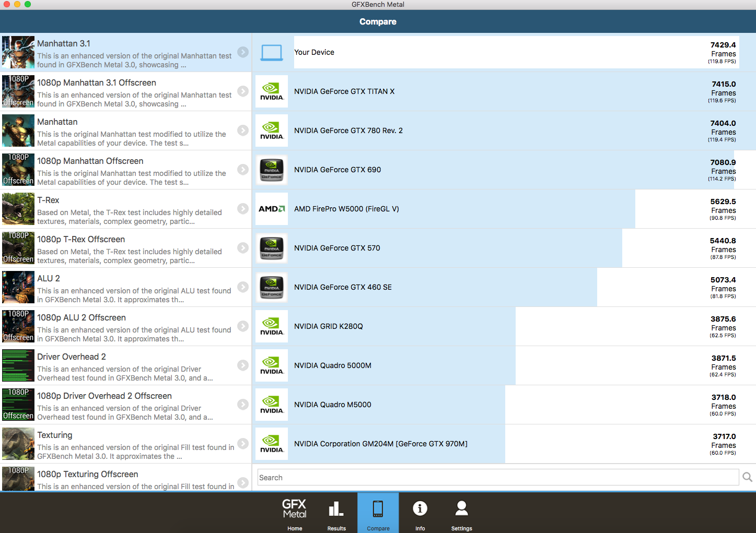756x533 pixels.
Task: Select the 1080p T-Rex Offscreen benchmark
Action: [x=125, y=248]
